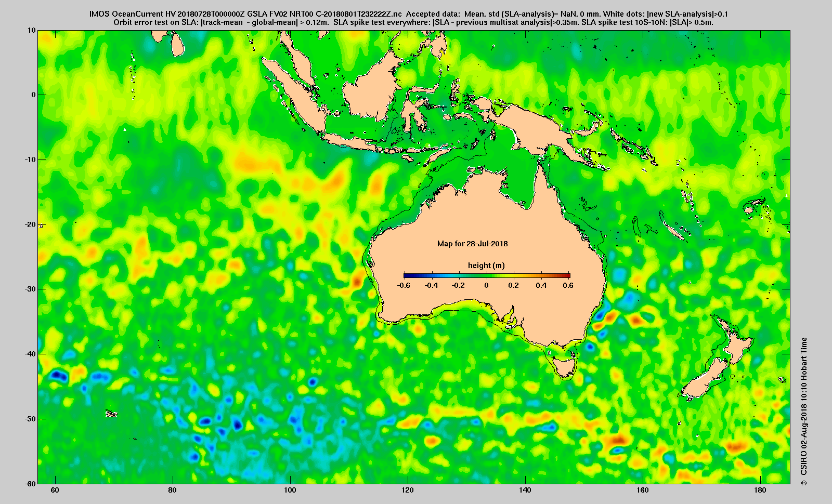
Task: Click latitude axis label -20
Action: pyautogui.click(x=30, y=224)
